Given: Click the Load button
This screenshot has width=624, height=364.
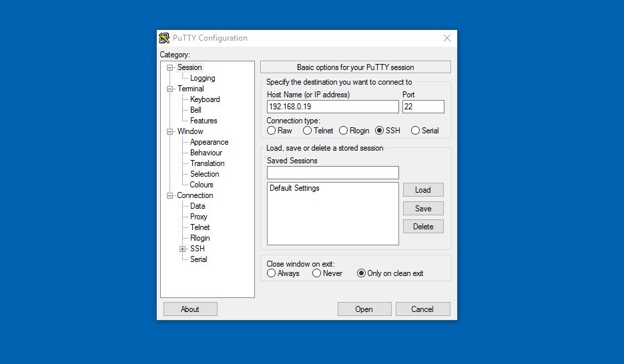Looking at the screenshot, I should [423, 190].
